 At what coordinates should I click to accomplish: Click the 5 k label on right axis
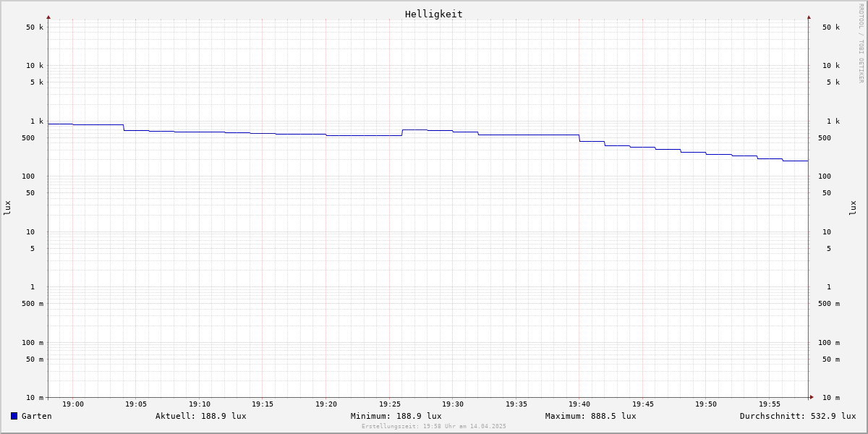[x=833, y=82]
